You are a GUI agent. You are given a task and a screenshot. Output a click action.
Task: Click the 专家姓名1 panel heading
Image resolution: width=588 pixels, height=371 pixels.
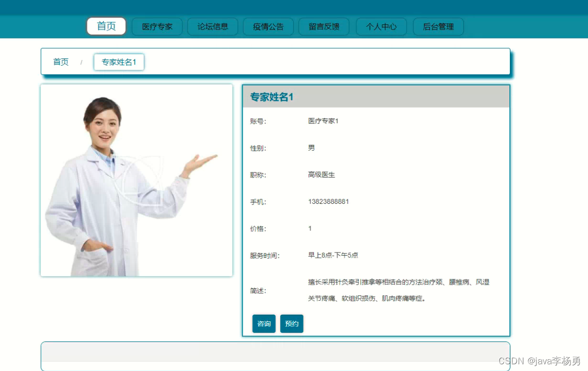click(272, 97)
